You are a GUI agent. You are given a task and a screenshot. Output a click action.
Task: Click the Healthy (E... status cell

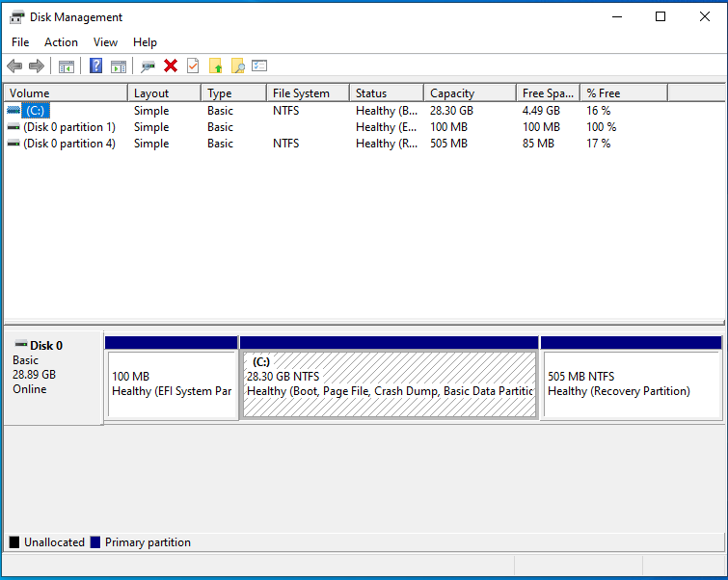point(387,127)
